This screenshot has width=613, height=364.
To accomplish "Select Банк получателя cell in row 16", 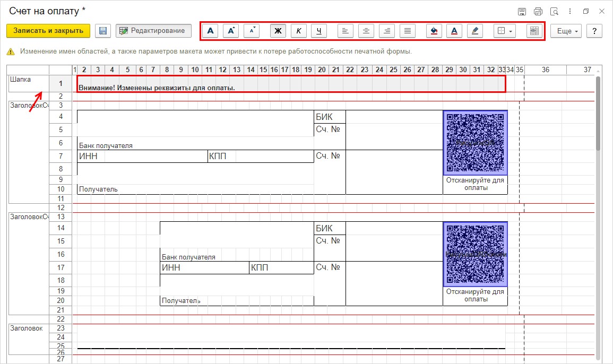I will (237, 255).
